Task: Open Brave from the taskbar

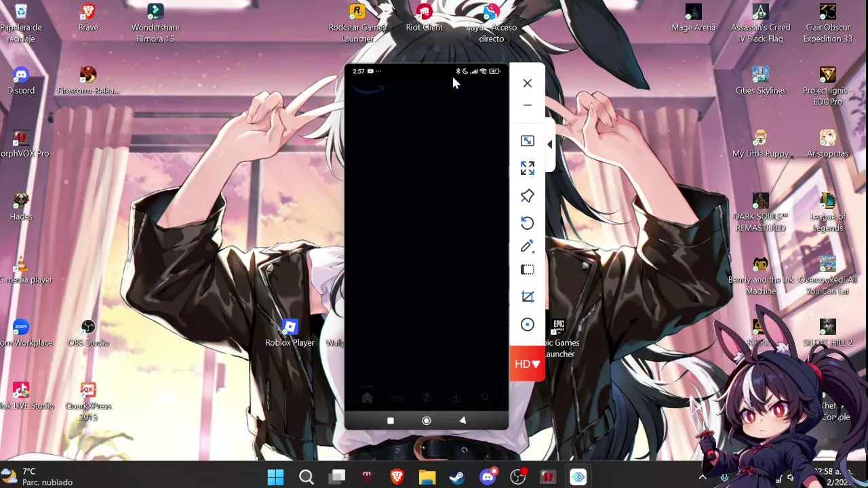Action: pos(397,477)
